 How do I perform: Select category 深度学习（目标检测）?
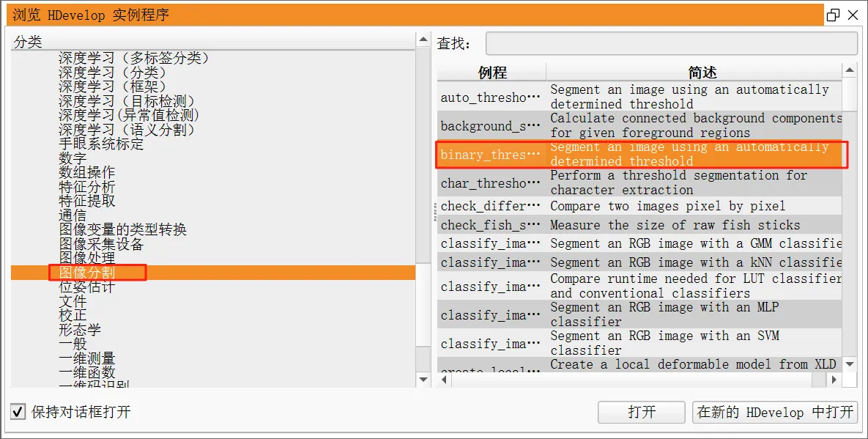(x=127, y=100)
